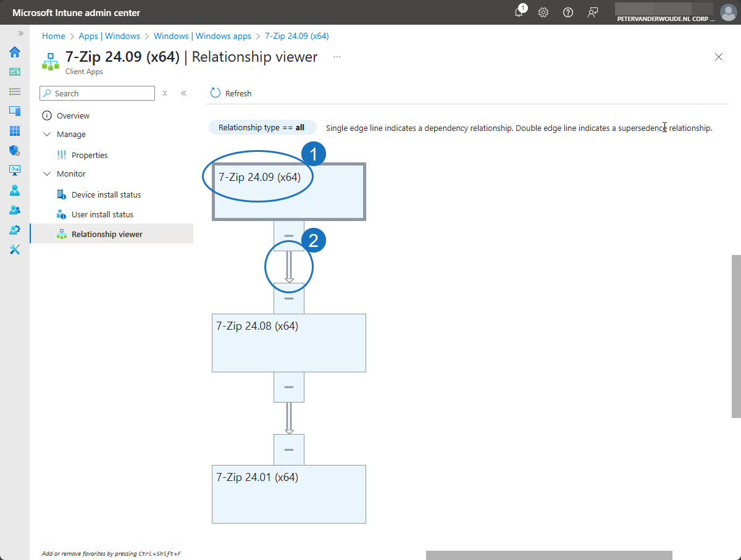This screenshot has height=560, width=741.
Task: Open Endpoint security shield icon
Action: (15, 151)
